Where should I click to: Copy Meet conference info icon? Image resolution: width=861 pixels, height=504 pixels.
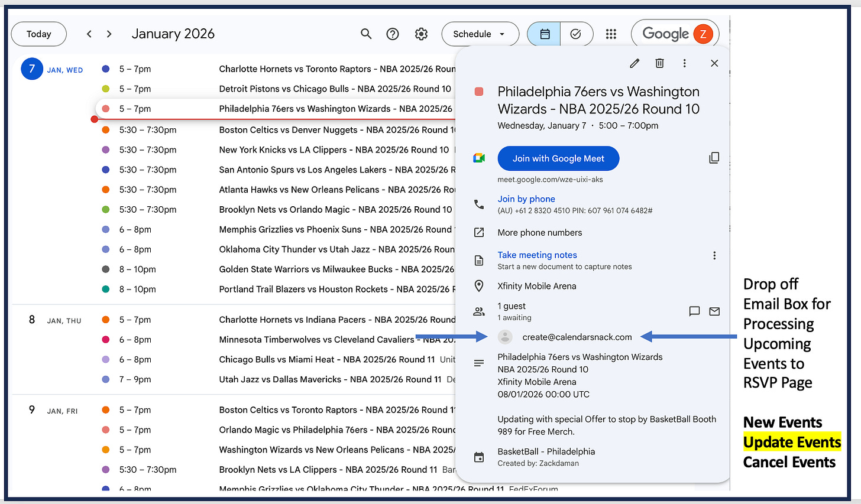[714, 158]
